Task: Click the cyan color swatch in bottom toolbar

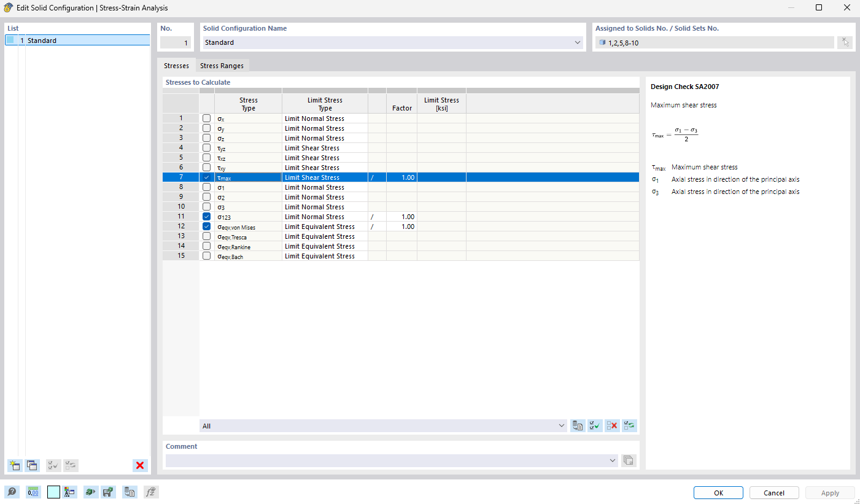Action: click(x=53, y=492)
